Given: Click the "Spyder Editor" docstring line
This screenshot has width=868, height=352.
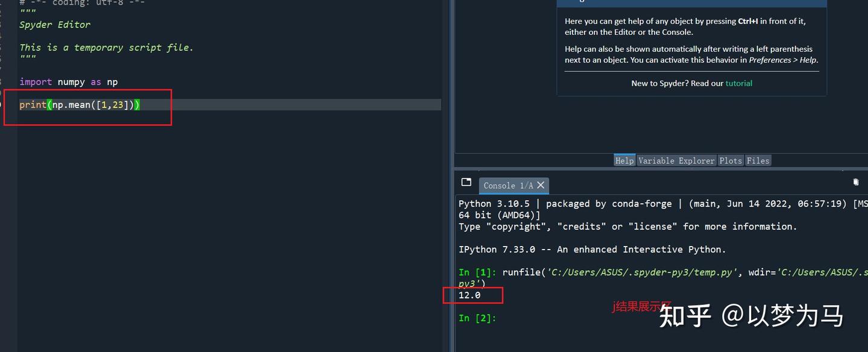Looking at the screenshot, I should click(x=55, y=25).
